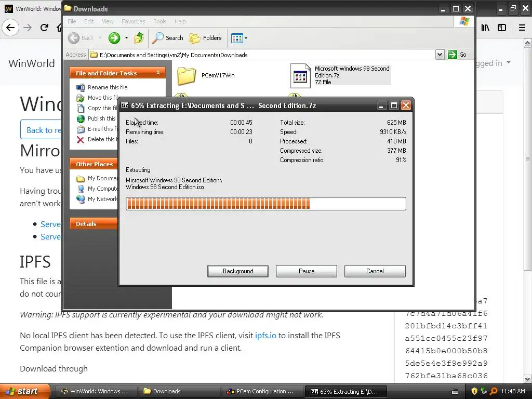Click the address bar path field
The height and width of the screenshot is (399, 532).
[262, 55]
